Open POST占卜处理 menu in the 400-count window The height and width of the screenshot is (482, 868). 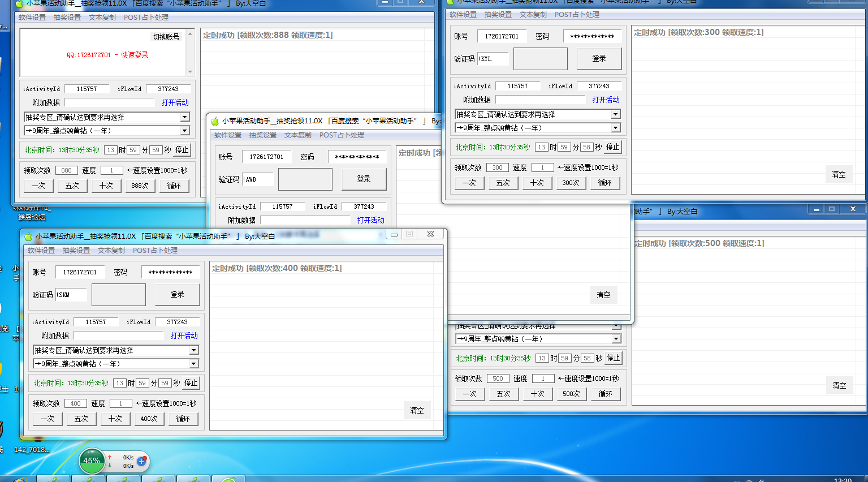155,251
